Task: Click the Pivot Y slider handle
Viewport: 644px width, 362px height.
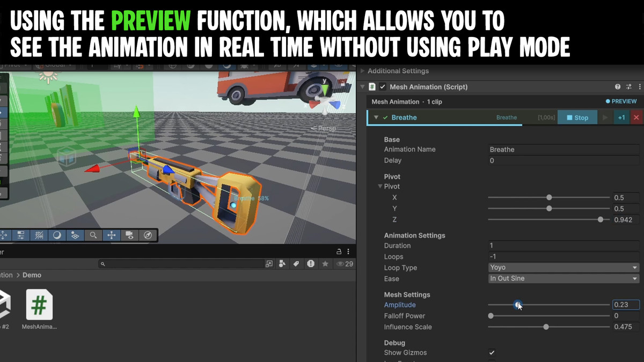Action: (x=549, y=209)
